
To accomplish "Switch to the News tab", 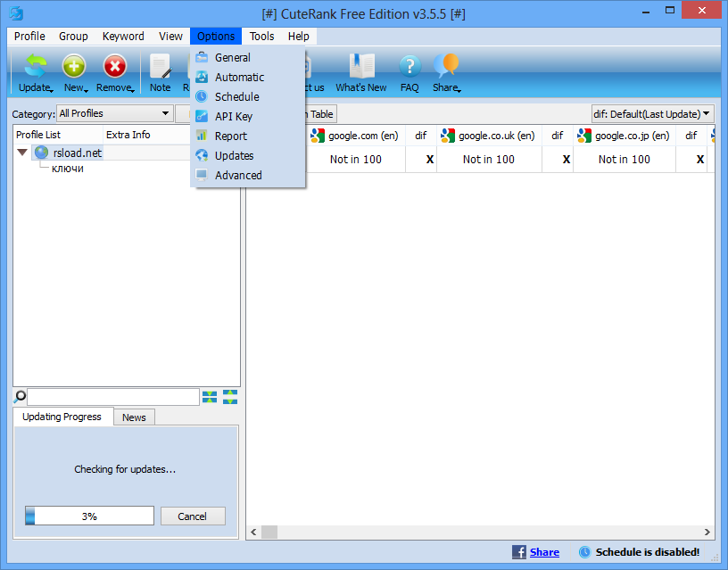I will pyautogui.click(x=134, y=417).
